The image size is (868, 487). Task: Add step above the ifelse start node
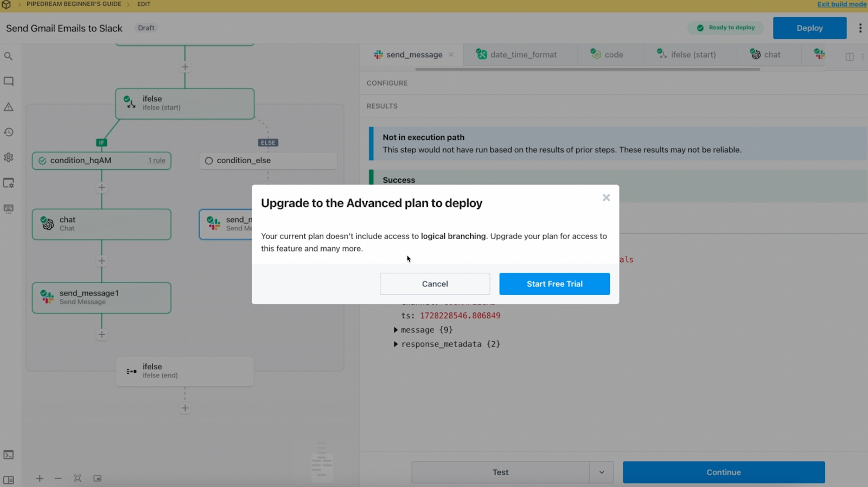pyautogui.click(x=185, y=67)
